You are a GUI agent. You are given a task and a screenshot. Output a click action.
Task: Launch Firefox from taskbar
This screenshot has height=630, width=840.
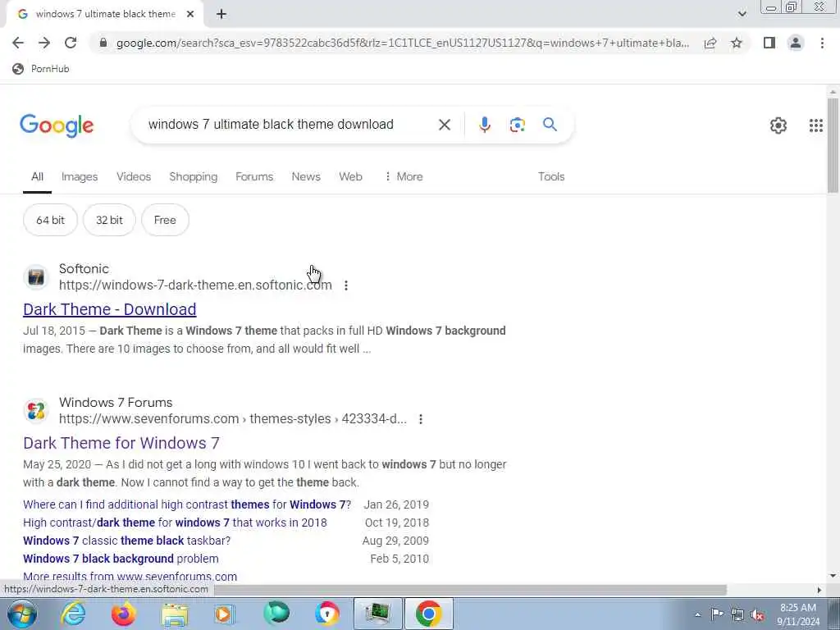[x=123, y=614]
